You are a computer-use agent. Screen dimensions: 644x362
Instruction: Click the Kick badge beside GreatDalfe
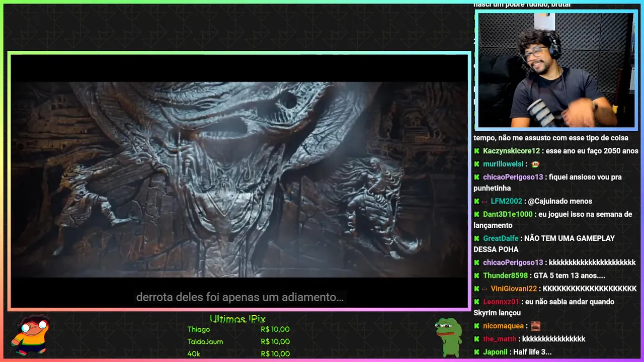(x=476, y=238)
